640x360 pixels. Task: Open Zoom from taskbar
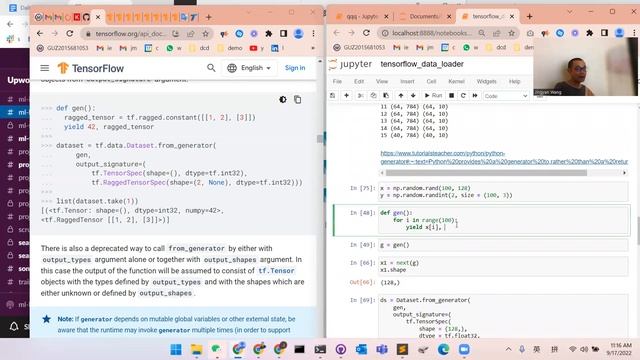(464, 349)
